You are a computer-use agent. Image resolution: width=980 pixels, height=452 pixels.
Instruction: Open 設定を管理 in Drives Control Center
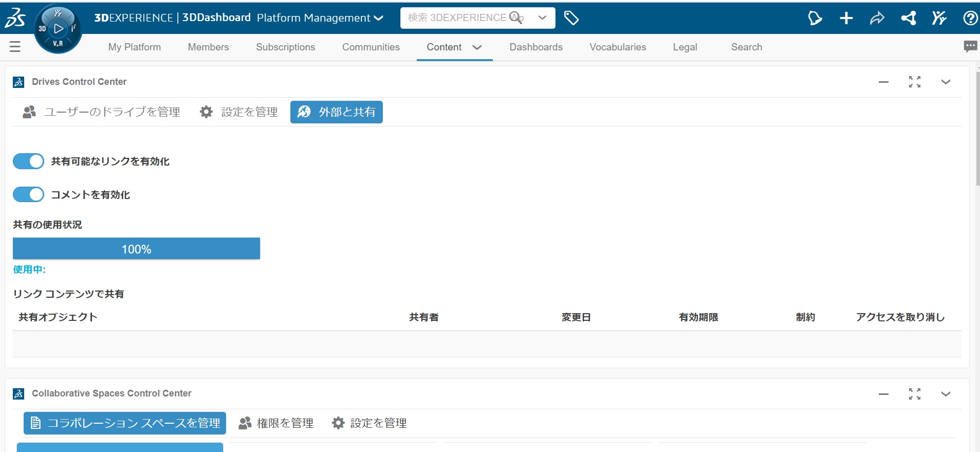pyautogui.click(x=239, y=112)
